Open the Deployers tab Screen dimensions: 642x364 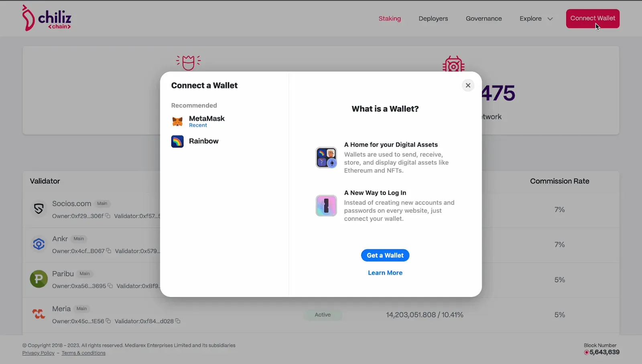point(433,18)
